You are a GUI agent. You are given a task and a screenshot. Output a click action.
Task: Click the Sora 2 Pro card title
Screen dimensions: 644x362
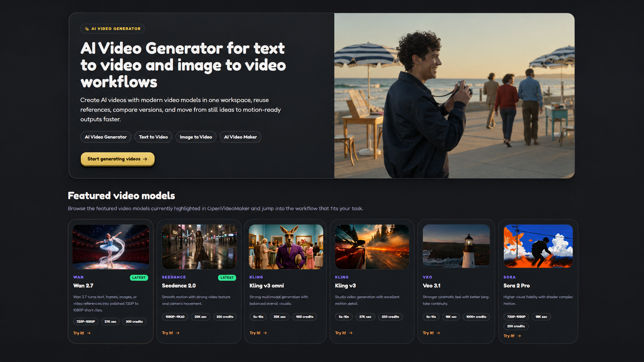point(517,286)
